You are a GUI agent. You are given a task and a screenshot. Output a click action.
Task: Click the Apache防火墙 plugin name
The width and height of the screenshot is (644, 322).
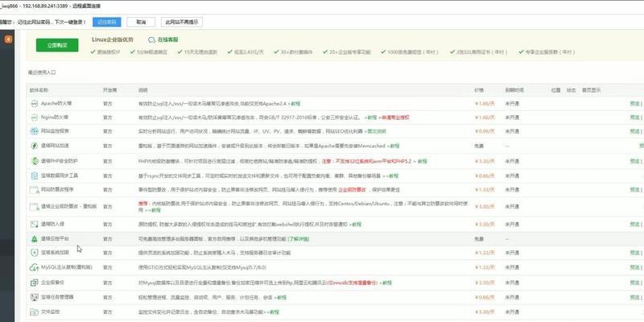coord(56,103)
